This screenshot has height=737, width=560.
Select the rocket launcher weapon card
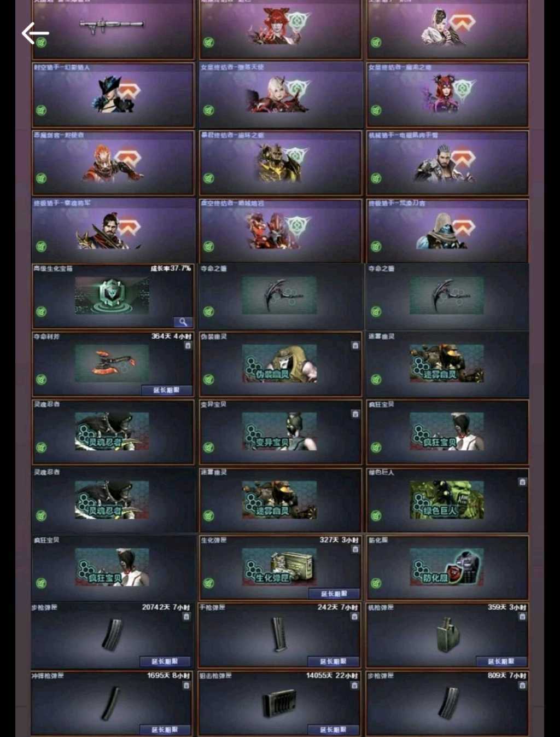coord(113,28)
